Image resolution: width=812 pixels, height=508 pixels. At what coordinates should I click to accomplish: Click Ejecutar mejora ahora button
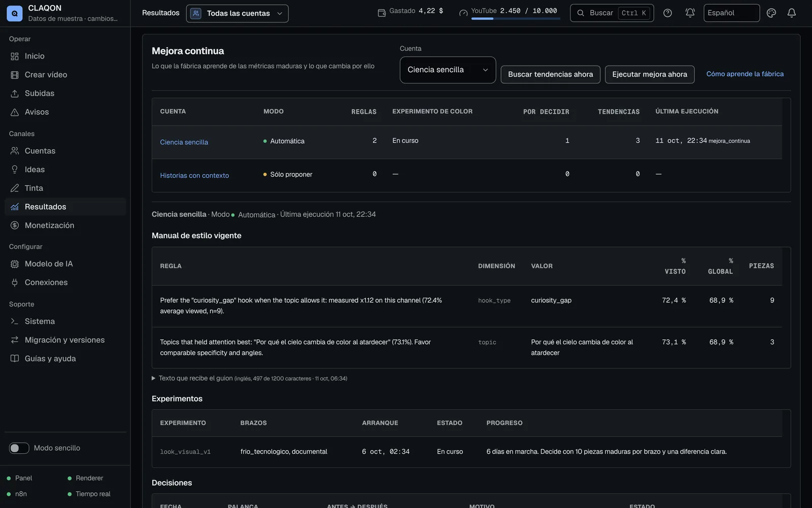650,74
